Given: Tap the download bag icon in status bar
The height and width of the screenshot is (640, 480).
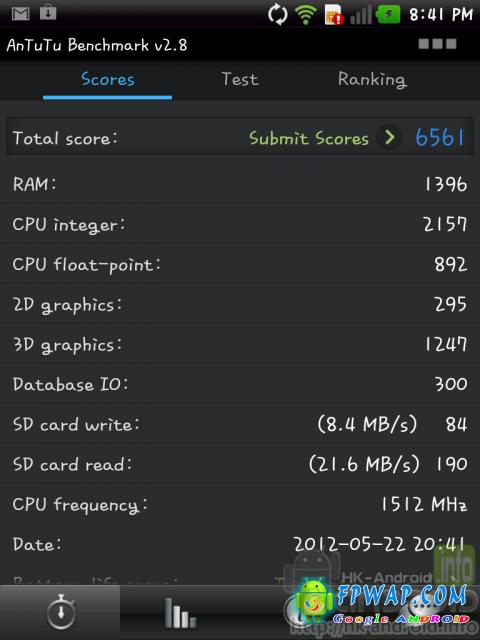Looking at the screenshot, I should (x=48, y=13).
